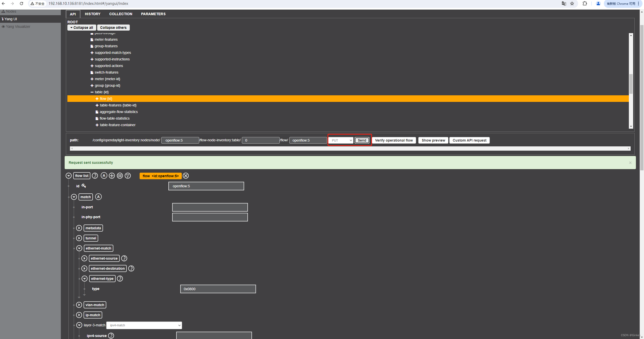Switch to the HISTORY tab

point(92,14)
